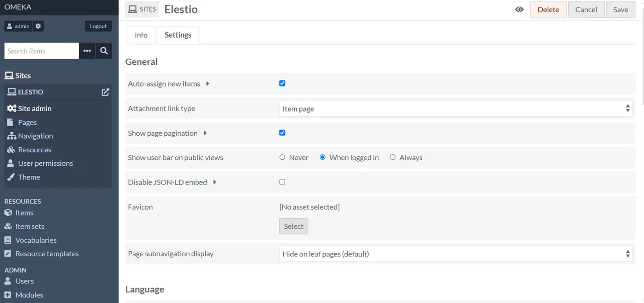Click the Resource templates pencil icon
Image resolution: width=644 pixels, height=303 pixels.
pos(8,254)
